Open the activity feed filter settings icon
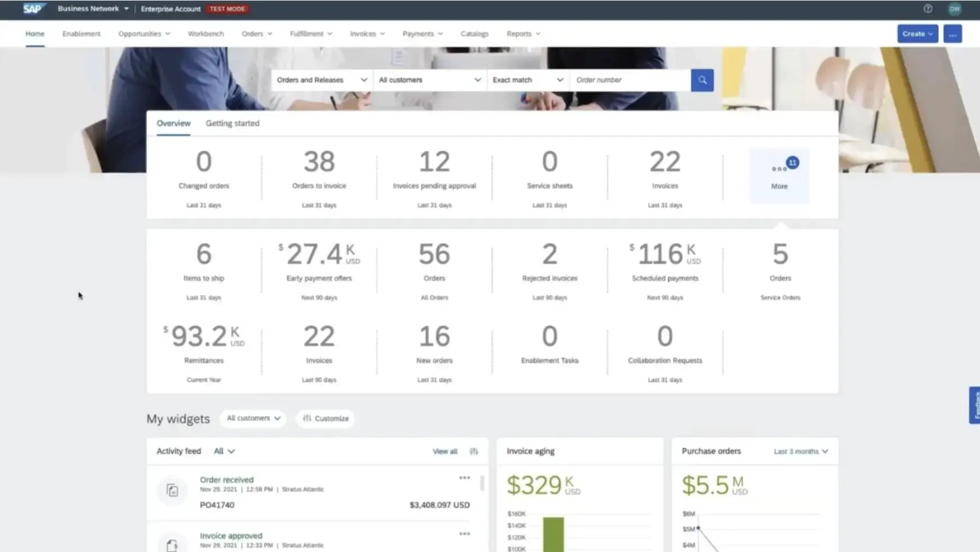This screenshot has height=552, width=980. click(474, 451)
